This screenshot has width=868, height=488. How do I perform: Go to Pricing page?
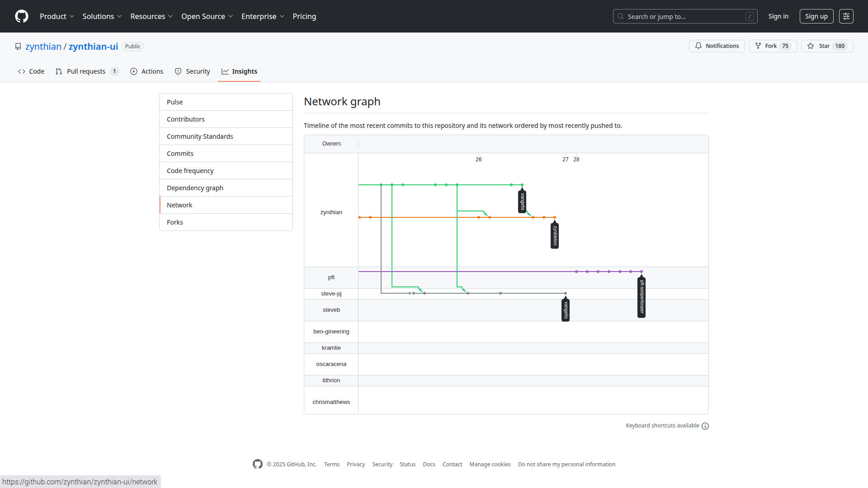(x=304, y=16)
